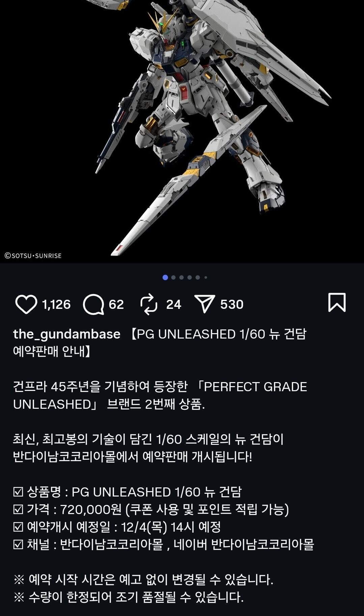Open comments via the speech bubble icon

[x=93, y=304]
